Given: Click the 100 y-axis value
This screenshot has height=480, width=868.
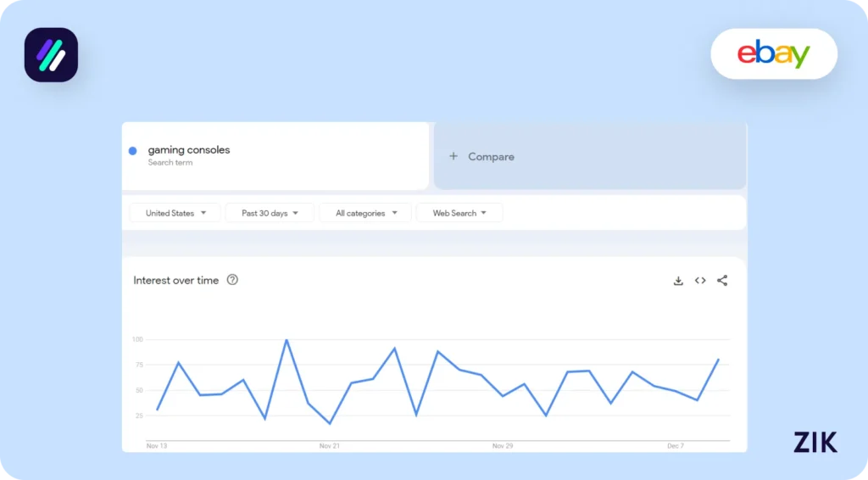Looking at the screenshot, I should tap(137, 339).
